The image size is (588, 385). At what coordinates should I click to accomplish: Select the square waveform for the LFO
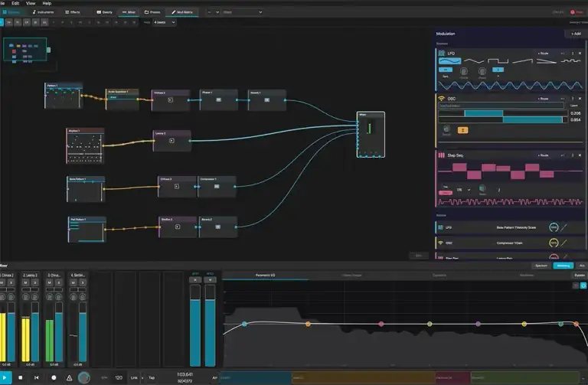(498, 60)
